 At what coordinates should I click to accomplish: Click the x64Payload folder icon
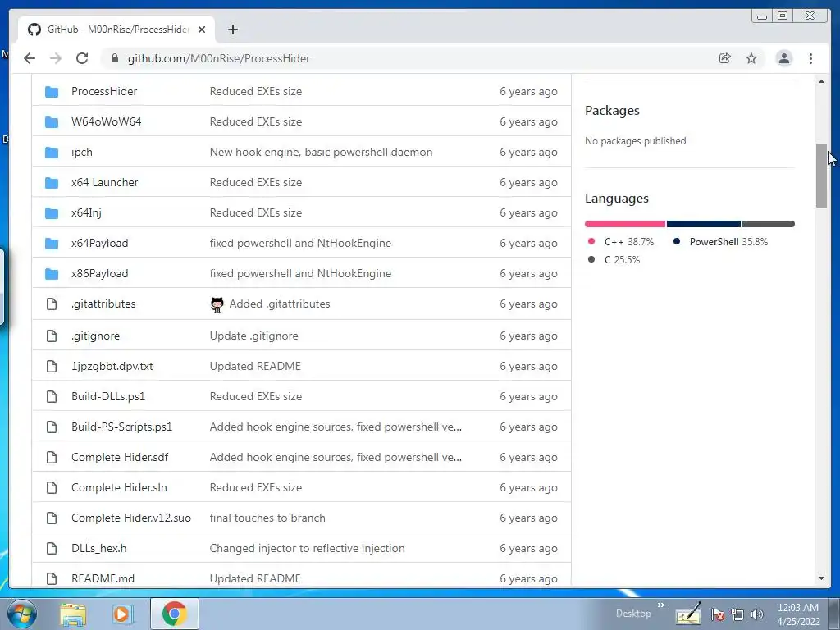point(52,244)
